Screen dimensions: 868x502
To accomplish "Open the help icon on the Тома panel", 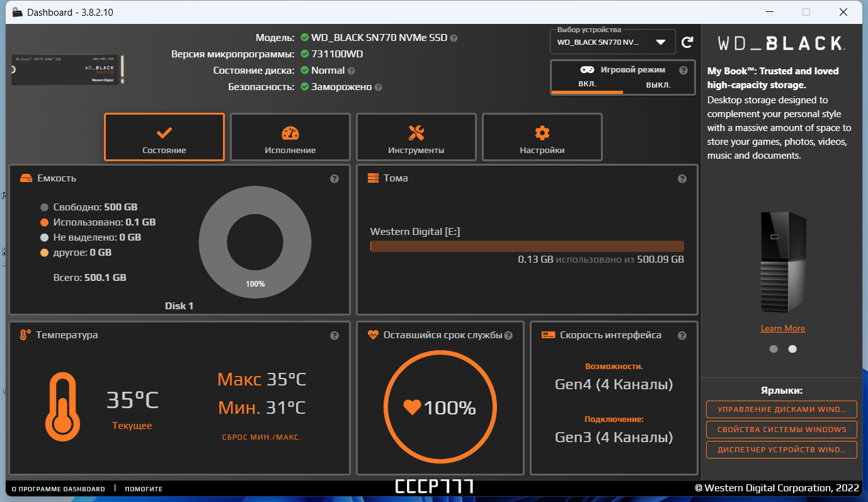I will point(682,178).
